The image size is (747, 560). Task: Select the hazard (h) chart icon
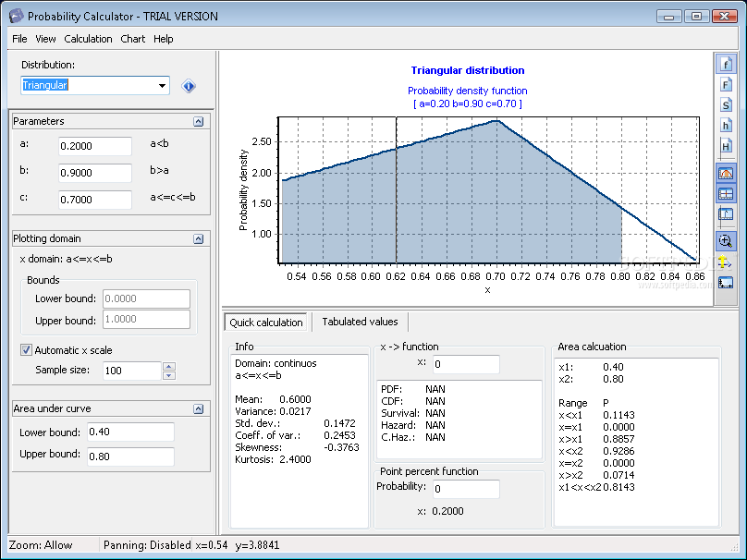[x=726, y=126]
